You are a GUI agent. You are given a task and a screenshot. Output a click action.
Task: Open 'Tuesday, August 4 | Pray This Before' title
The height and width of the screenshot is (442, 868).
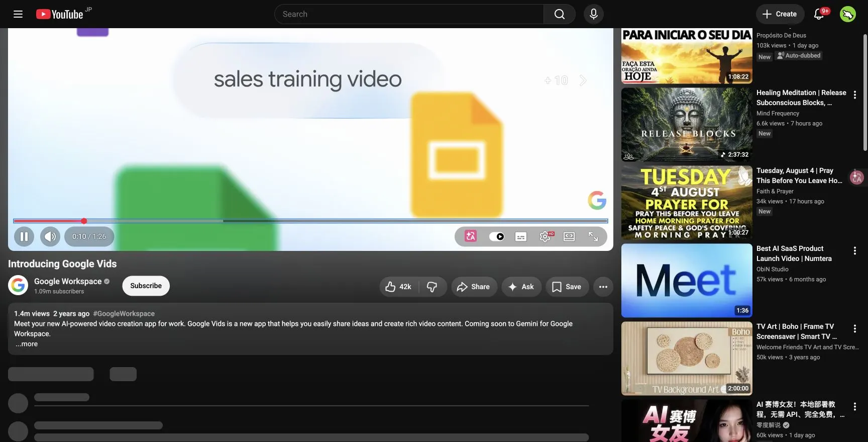pyautogui.click(x=799, y=175)
